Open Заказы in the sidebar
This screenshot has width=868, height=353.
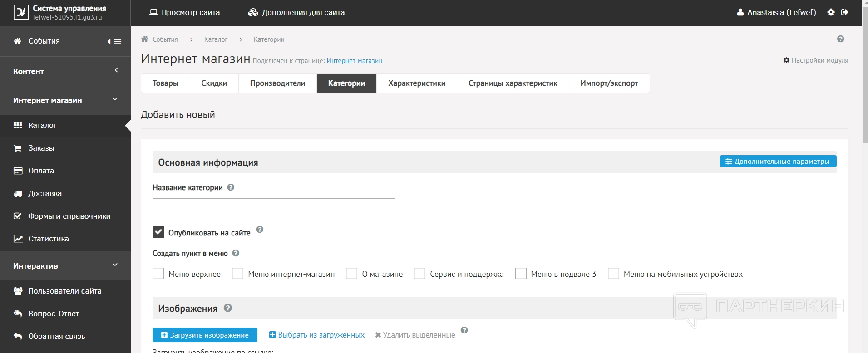coord(41,148)
